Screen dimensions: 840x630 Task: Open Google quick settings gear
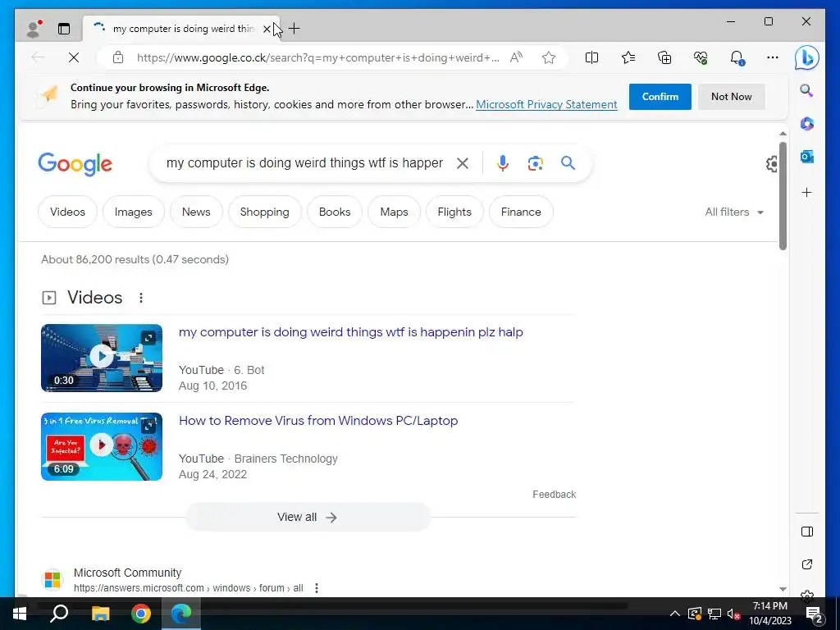pyautogui.click(x=772, y=164)
